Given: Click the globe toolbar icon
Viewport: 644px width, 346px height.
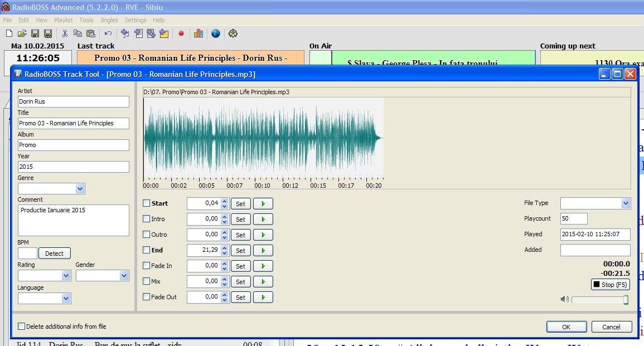Looking at the screenshot, I should tap(216, 33).
